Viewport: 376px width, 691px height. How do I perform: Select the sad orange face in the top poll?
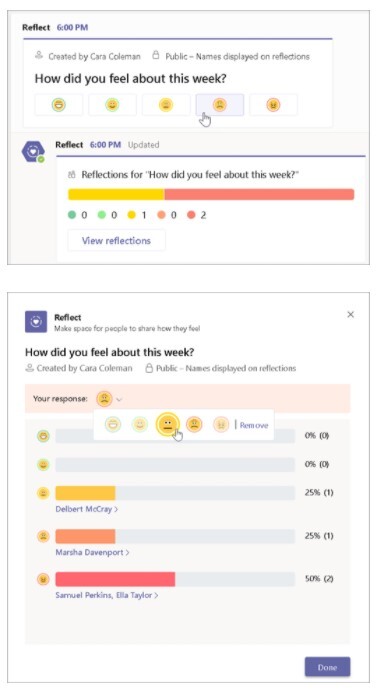click(x=220, y=105)
